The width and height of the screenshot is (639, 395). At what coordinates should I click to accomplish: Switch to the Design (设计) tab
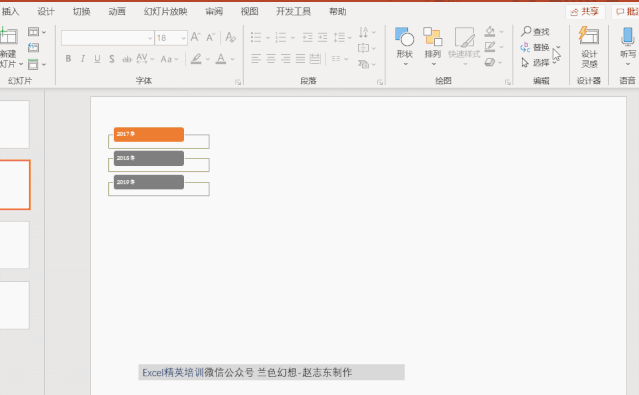(46, 11)
